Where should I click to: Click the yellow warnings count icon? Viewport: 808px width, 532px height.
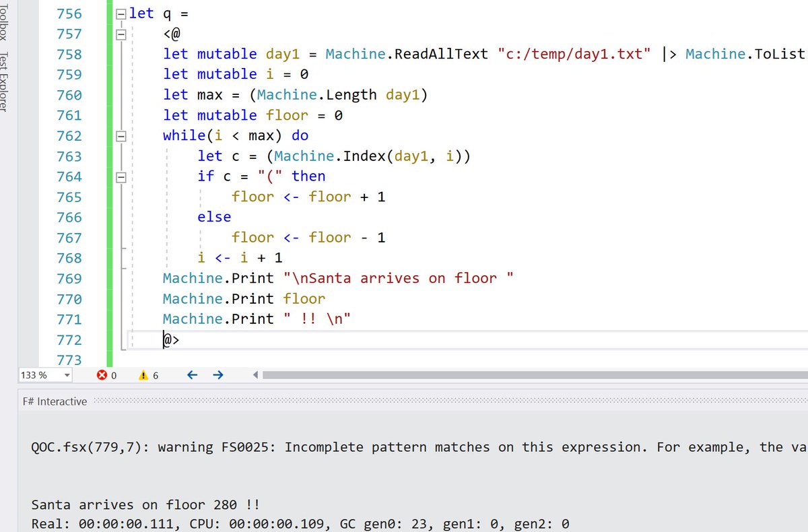click(x=143, y=375)
